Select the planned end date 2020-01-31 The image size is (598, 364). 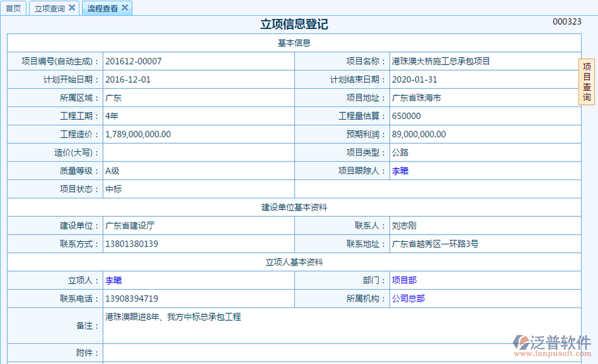415,80
